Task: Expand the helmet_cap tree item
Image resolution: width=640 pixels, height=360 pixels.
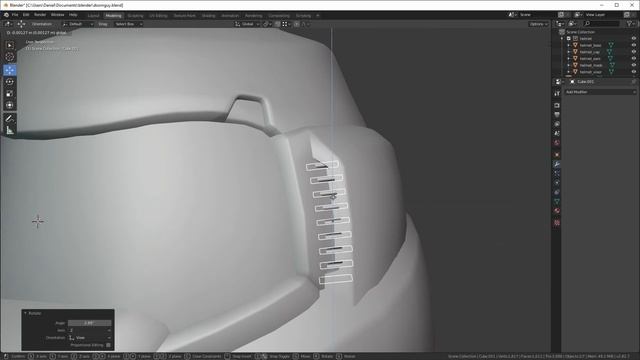Action: click(x=569, y=52)
